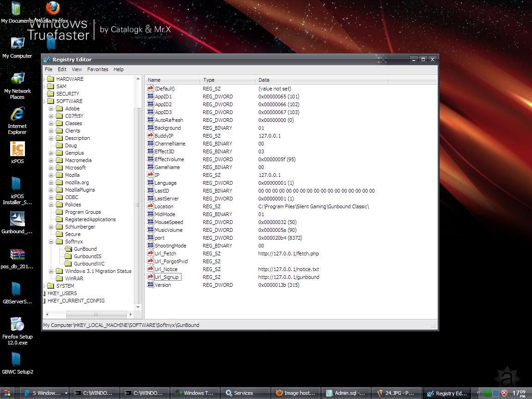Expand the Microsoft registry key
532x399 pixels.
pyautogui.click(x=51, y=168)
